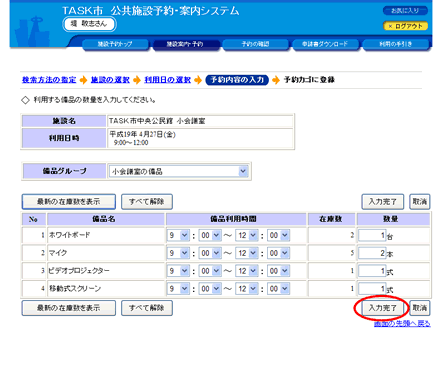Click the 予約カゴに登録 step text

pos(309,80)
